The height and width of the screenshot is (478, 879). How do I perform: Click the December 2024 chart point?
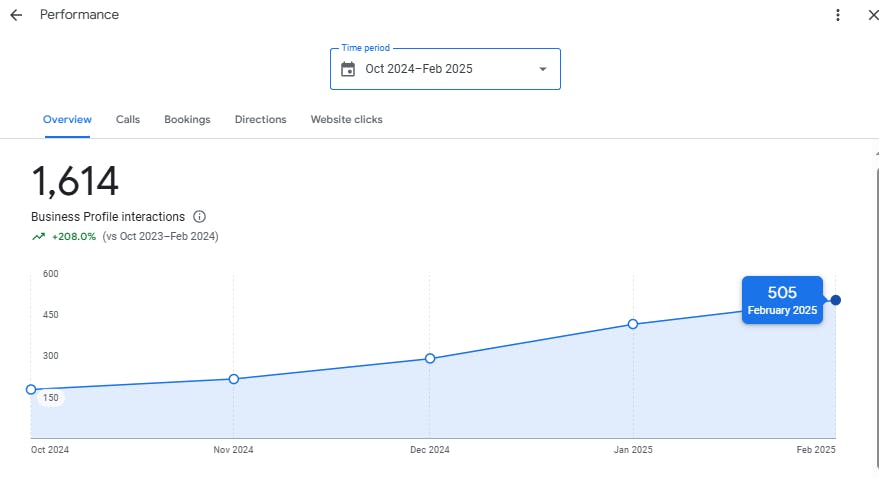click(x=430, y=358)
